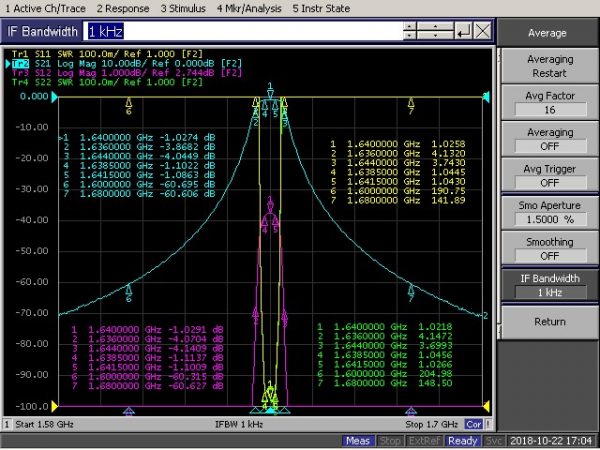Click the cyan reference position triangle at 0.000

54,97
